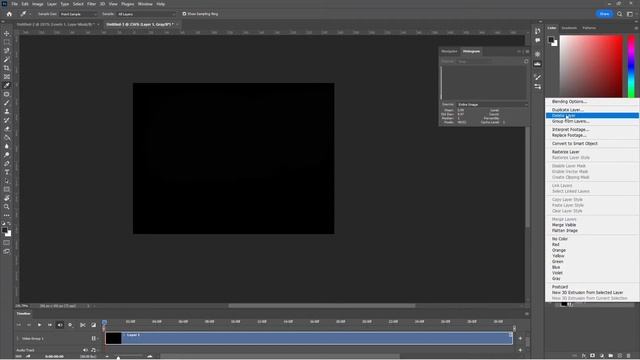Split clip at playhead scissors icon
Screen dimensions: 640x360
[83, 325]
